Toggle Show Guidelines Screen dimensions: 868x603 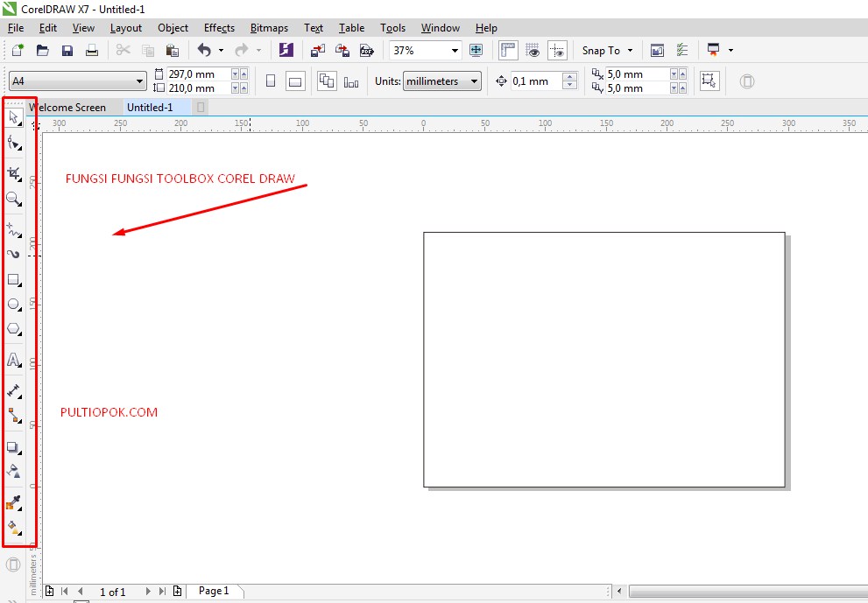[557, 51]
